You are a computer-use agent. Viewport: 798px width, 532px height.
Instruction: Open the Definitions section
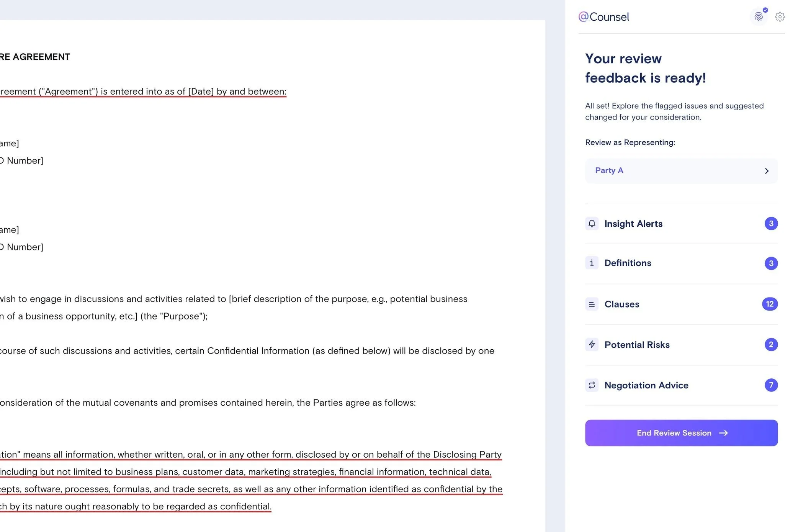(x=628, y=263)
